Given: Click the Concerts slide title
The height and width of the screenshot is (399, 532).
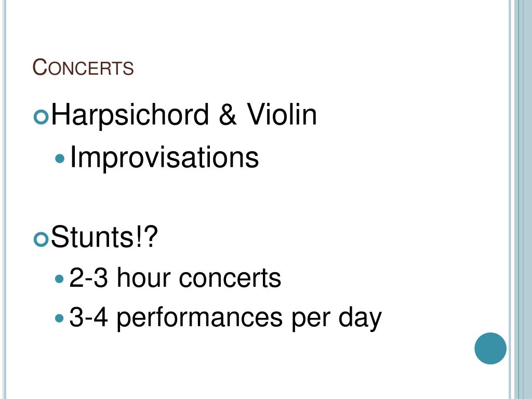Looking at the screenshot, I should 83,67.
